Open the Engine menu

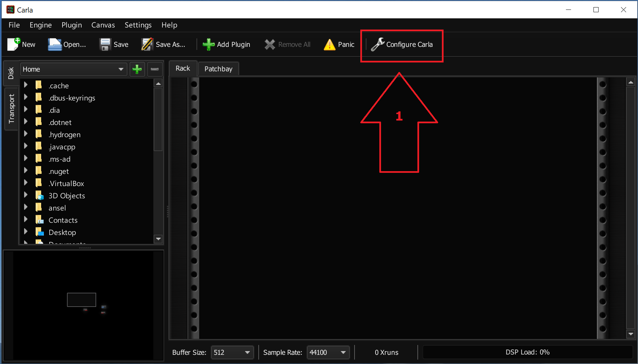pos(40,25)
